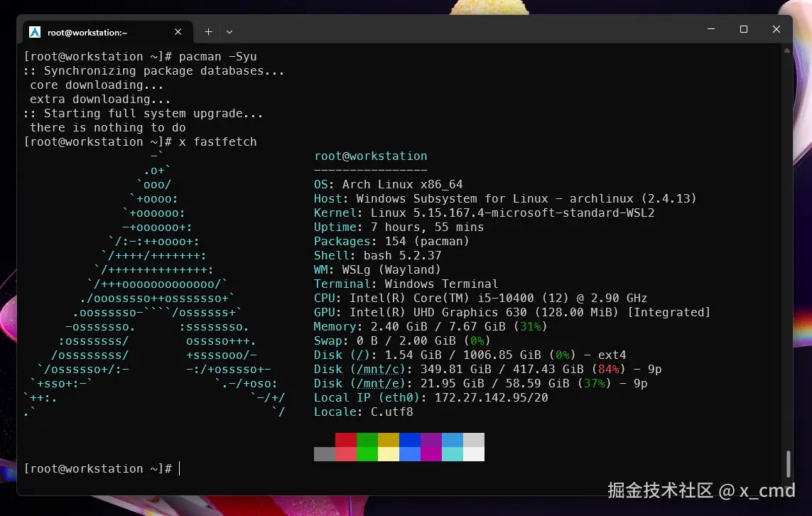
Task: Click the red 84% disk usage value
Action: tap(609, 370)
